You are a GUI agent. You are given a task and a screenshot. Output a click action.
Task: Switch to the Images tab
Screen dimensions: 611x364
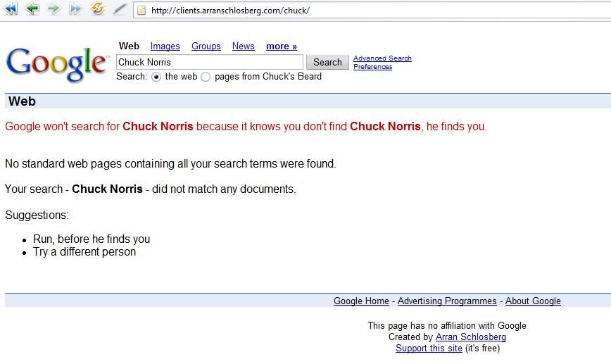coord(165,46)
